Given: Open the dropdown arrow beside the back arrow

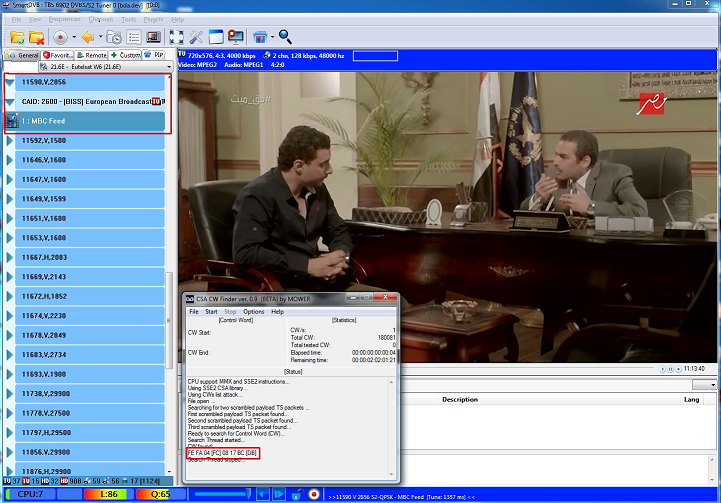Looking at the screenshot, I should pos(100,37).
